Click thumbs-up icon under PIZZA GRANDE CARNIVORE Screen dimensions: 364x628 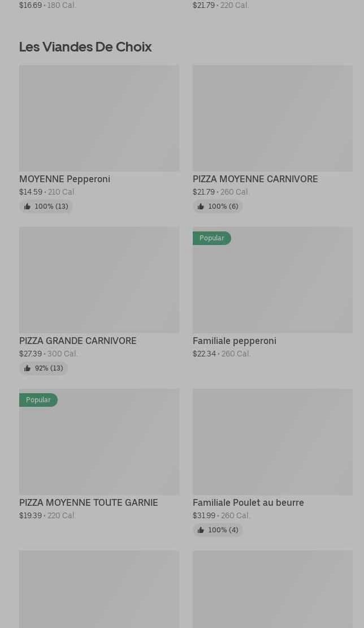point(27,368)
